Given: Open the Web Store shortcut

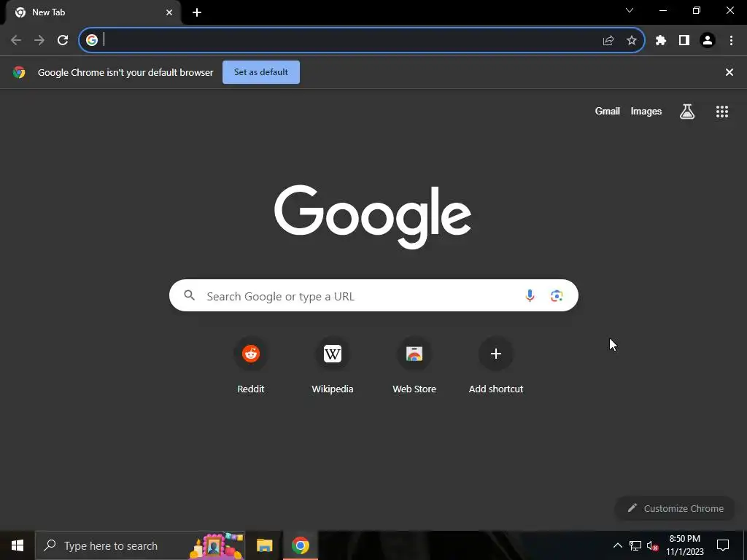Looking at the screenshot, I should [x=414, y=365].
